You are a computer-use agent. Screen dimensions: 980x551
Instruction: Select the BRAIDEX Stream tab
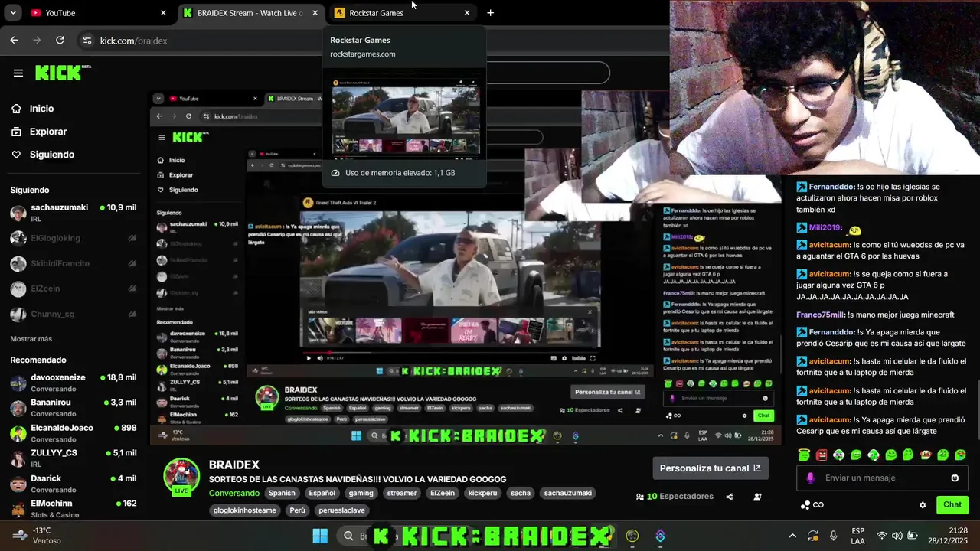click(x=250, y=13)
